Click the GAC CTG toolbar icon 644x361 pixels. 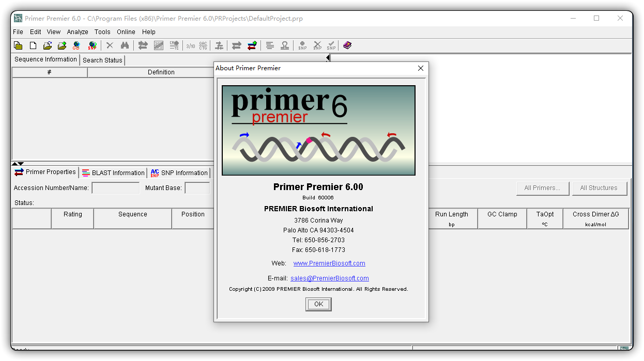tap(203, 45)
